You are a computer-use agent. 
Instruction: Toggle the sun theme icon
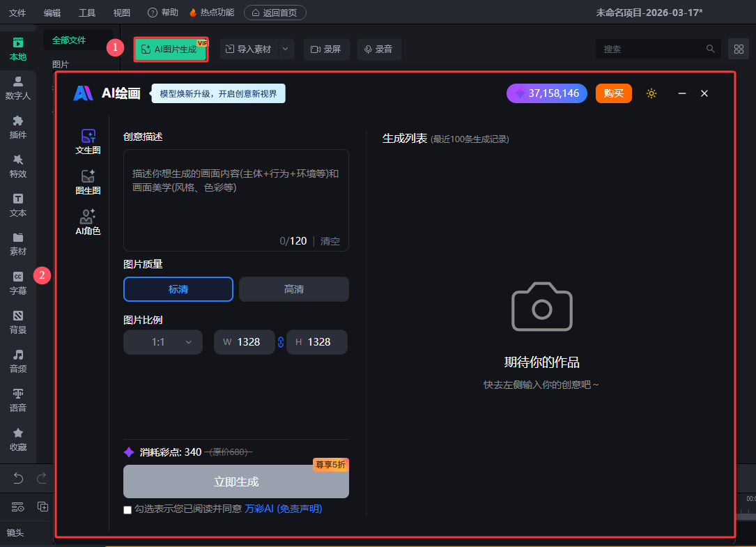click(651, 93)
